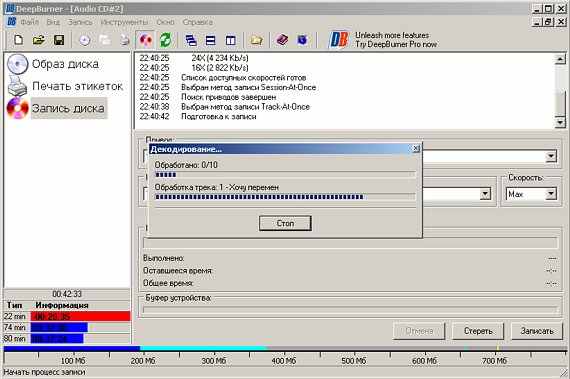Open the Окно menu
Screen dimensions: 570x379
click(x=165, y=22)
